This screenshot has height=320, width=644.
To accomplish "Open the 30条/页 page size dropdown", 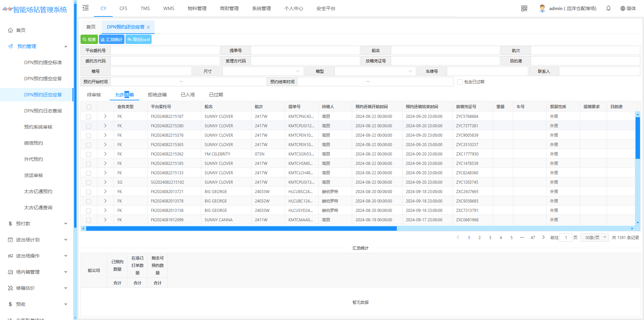I will (x=595, y=237).
